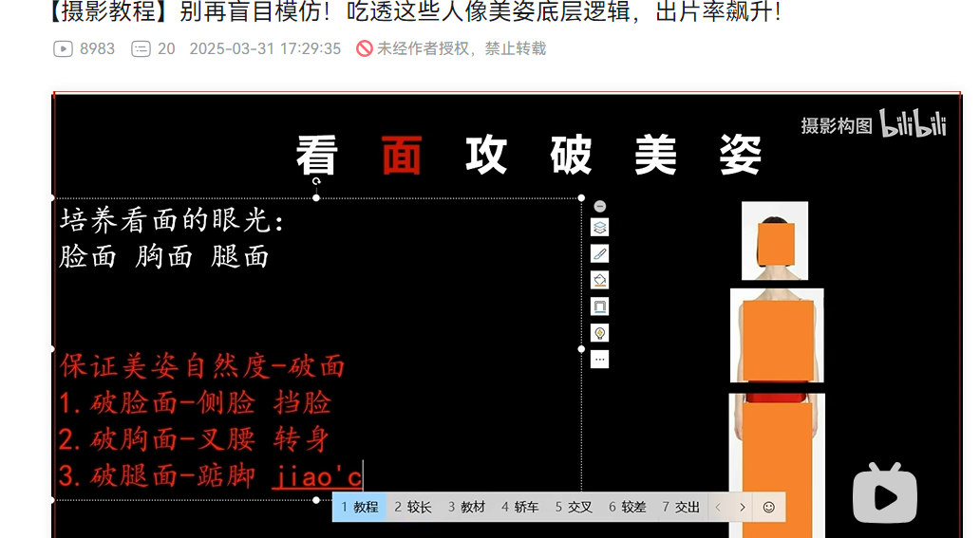Select candidate 1 教程
Screen dimensions: 980x538
pos(360,508)
